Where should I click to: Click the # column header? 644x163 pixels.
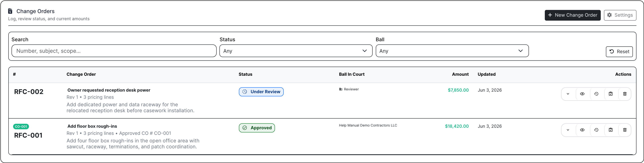(14, 74)
